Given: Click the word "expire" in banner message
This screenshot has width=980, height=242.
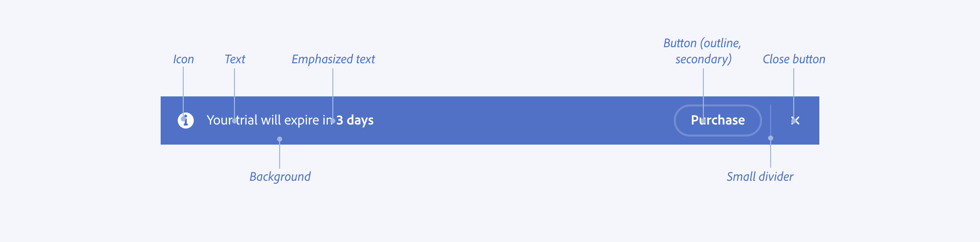Looking at the screenshot, I should coord(302,121).
